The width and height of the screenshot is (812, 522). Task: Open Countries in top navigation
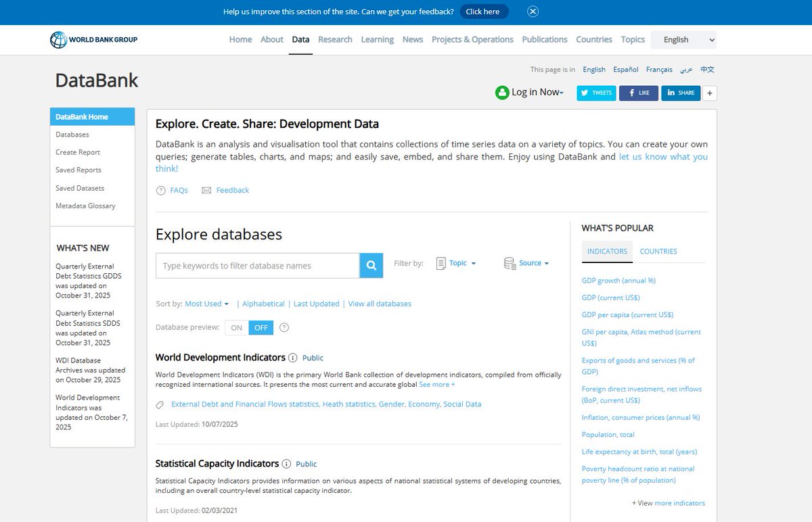tap(594, 40)
